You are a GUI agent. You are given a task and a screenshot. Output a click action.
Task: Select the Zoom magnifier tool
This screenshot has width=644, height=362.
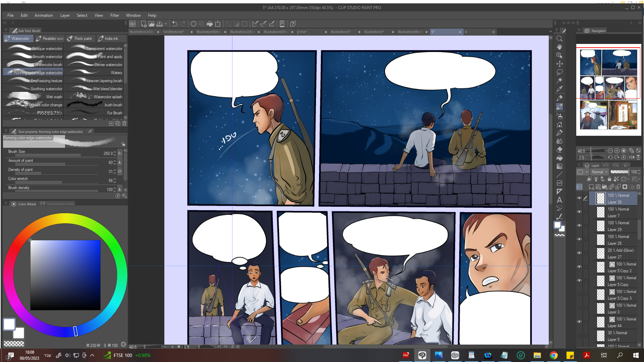(559, 39)
